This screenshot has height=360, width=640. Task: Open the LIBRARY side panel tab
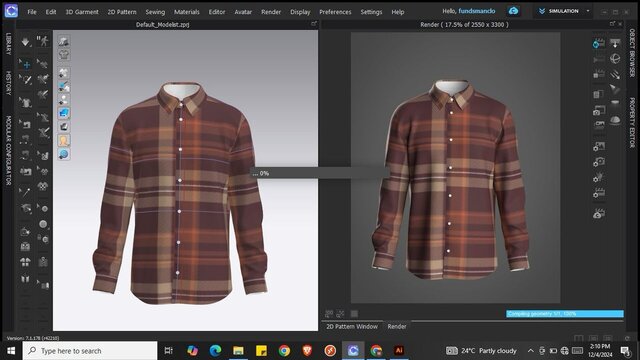tap(8, 44)
